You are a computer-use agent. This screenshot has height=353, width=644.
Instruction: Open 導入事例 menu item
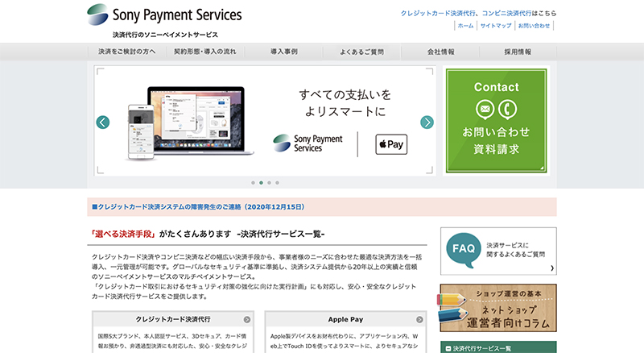(x=284, y=52)
